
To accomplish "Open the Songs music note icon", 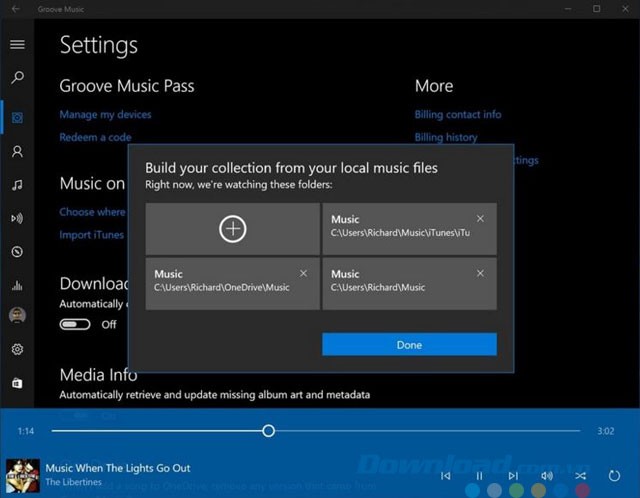I will pyautogui.click(x=17, y=185).
